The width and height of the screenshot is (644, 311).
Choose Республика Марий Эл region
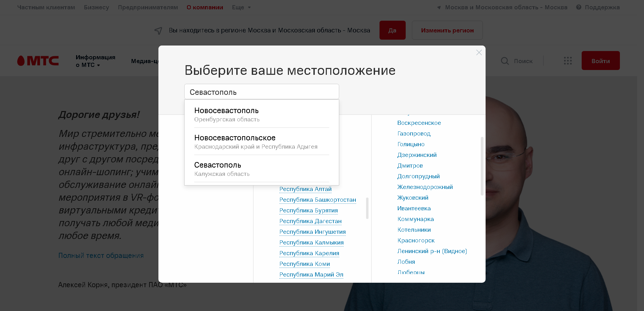[x=311, y=274]
